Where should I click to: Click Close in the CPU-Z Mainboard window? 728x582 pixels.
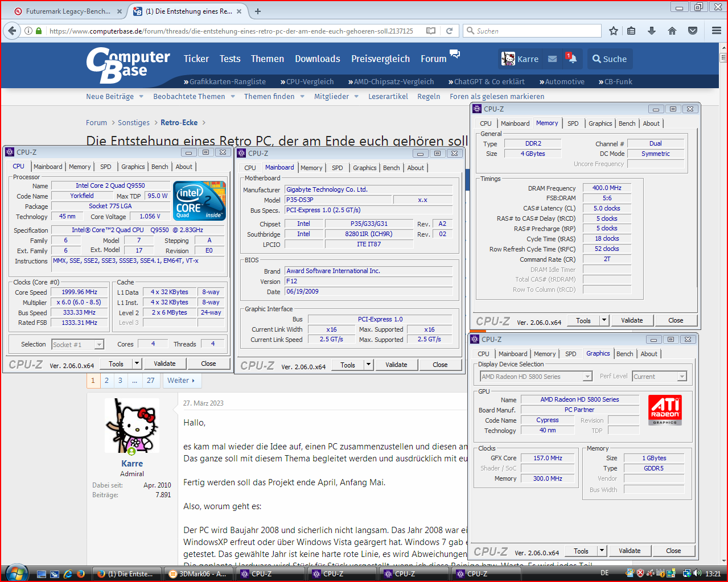click(x=440, y=365)
